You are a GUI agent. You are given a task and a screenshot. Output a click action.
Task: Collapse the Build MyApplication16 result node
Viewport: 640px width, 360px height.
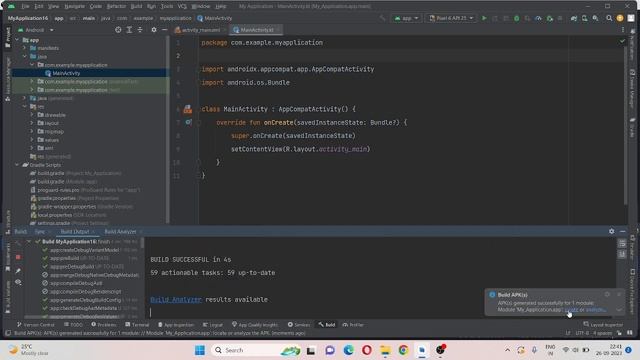(x=29, y=242)
